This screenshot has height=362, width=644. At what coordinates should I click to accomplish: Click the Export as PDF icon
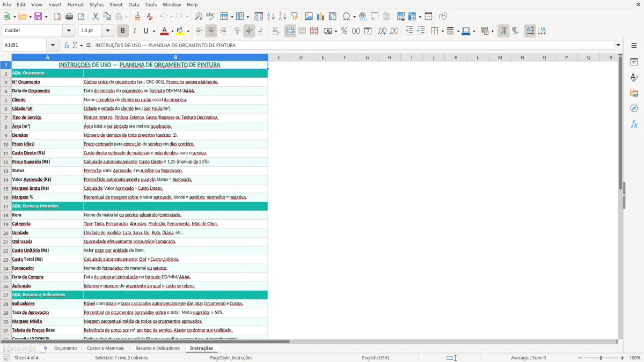pos(57,17)
